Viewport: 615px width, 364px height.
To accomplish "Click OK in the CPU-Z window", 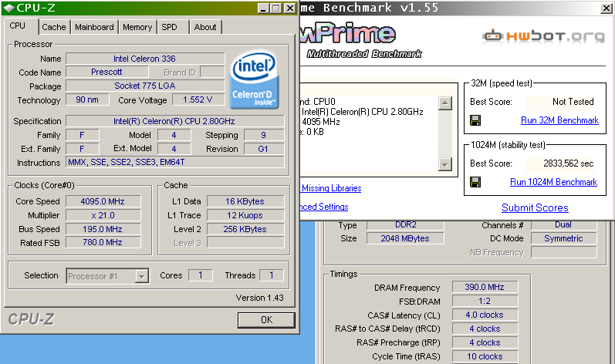I will [x=266, y=320].
